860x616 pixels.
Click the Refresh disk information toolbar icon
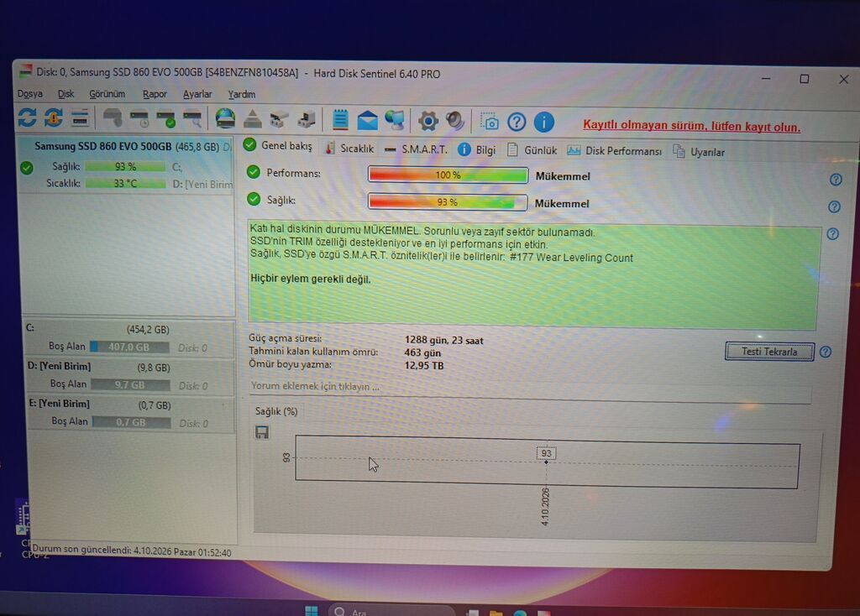[28, 117]
